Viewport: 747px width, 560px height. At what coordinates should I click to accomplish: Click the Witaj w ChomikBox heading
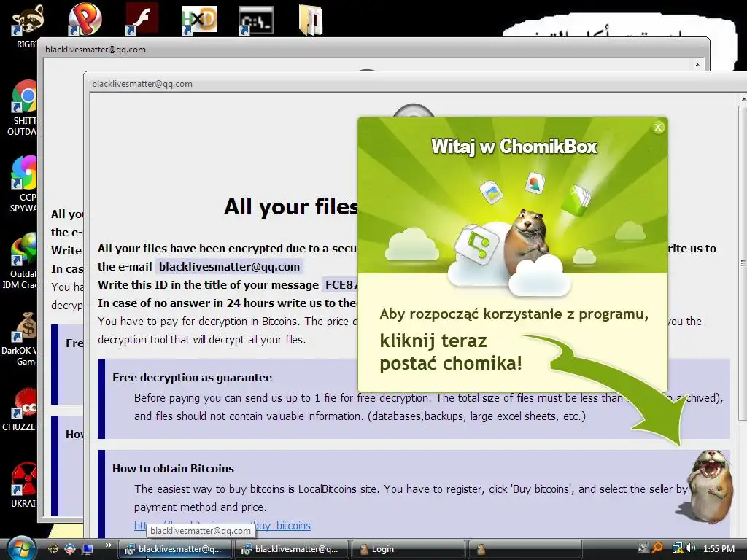click(x=514, y=146)
